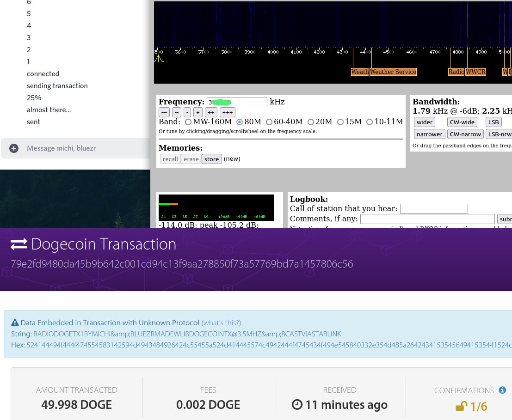Click the plus icon on the Message panel
This screenshot has height=420, width=512.
tap(14, 148)
